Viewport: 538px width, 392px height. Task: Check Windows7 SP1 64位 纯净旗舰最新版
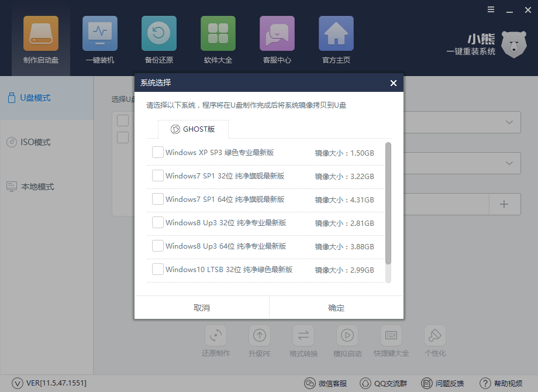click(157, 199)
